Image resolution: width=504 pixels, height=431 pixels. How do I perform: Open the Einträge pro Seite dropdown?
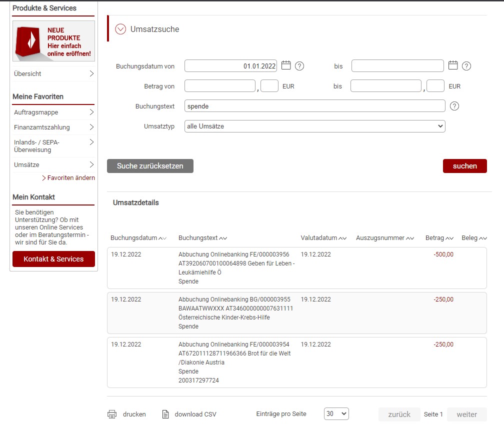336,413
